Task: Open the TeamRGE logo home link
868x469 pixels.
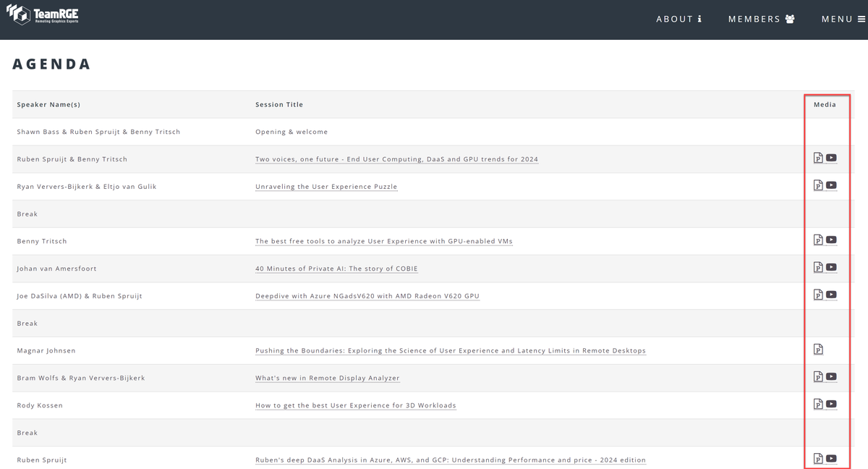Action: (43, 13)
